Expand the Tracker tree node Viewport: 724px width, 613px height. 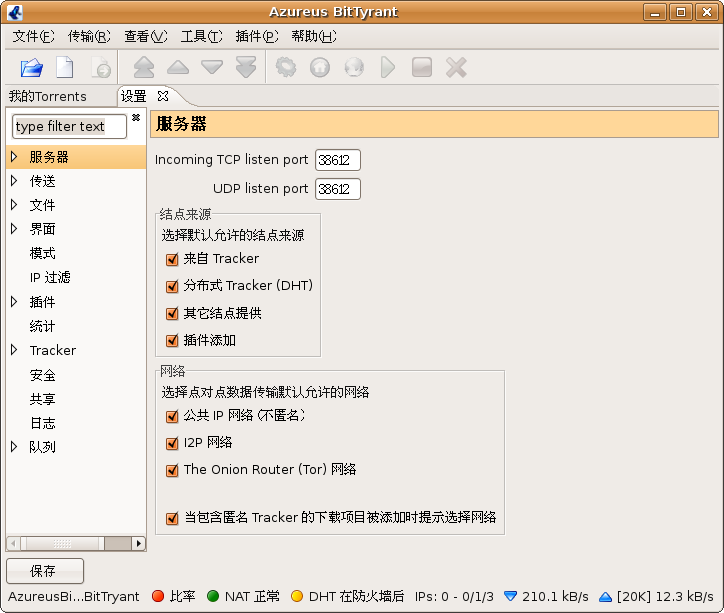coord(14,350)
